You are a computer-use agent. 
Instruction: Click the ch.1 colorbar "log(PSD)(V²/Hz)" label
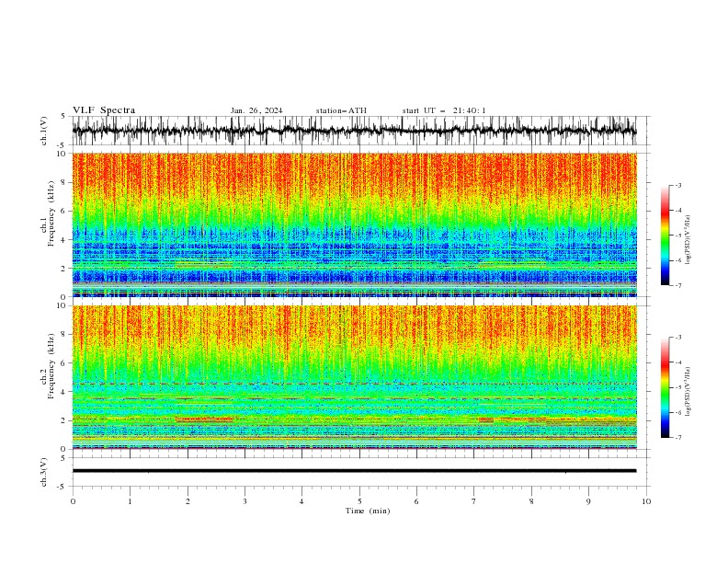(688, 240)
